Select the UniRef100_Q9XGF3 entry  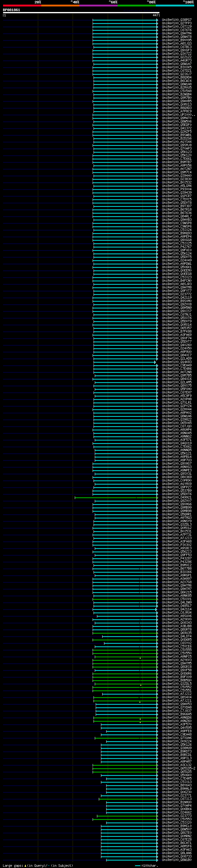click(x=177, y=50)
